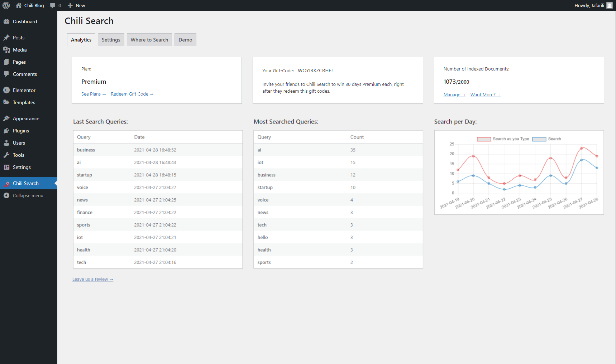Click the Media library icon
This screenshot has width=616, height=364.
(6, 50)
